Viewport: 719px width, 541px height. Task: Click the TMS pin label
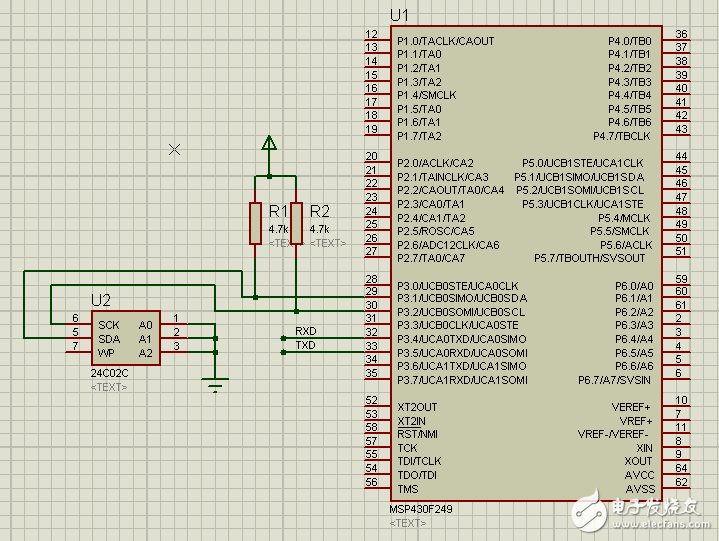[x=408, y=489]
